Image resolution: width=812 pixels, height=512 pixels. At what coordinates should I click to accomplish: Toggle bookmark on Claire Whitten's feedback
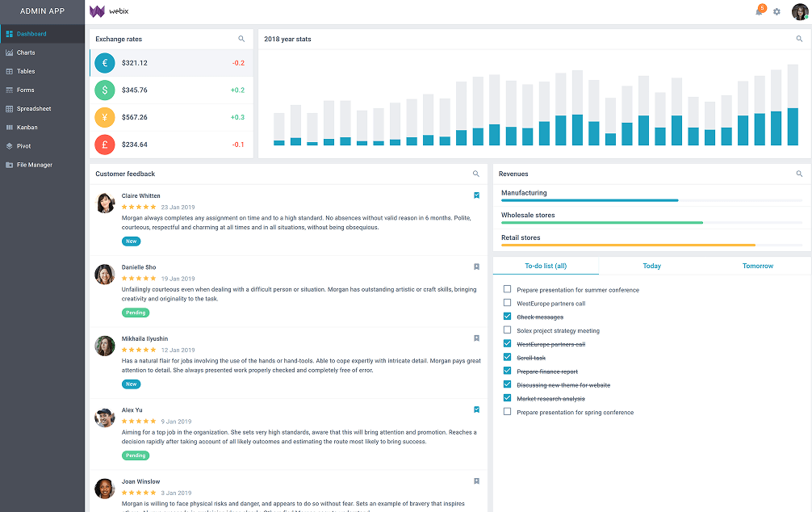pyautogui.click(x=476, y=195)
